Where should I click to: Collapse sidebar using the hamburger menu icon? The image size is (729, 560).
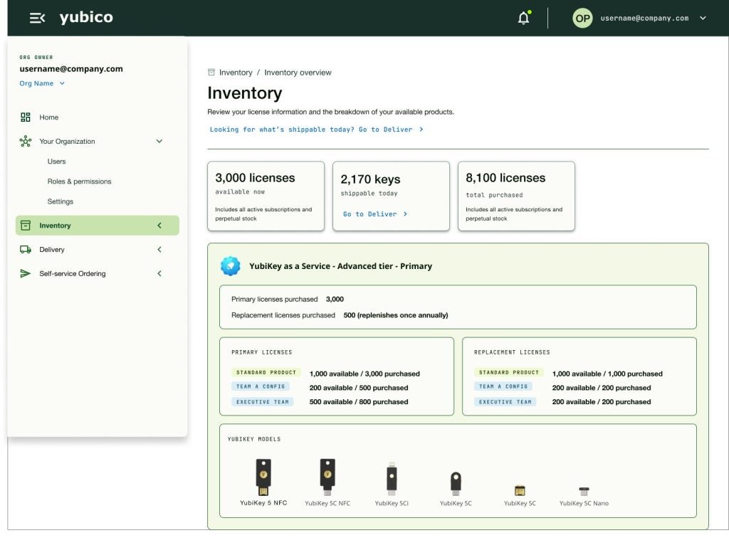(37, 19)
